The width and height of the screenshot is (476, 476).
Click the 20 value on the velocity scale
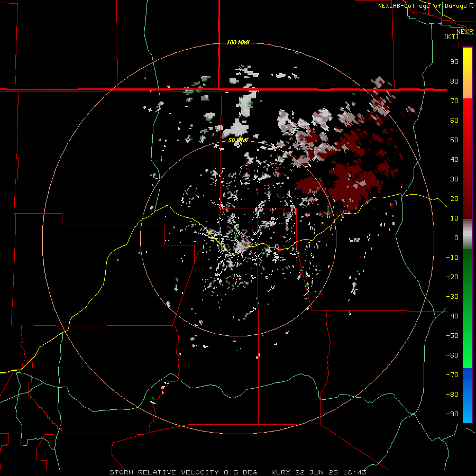(x=454, y=198)
